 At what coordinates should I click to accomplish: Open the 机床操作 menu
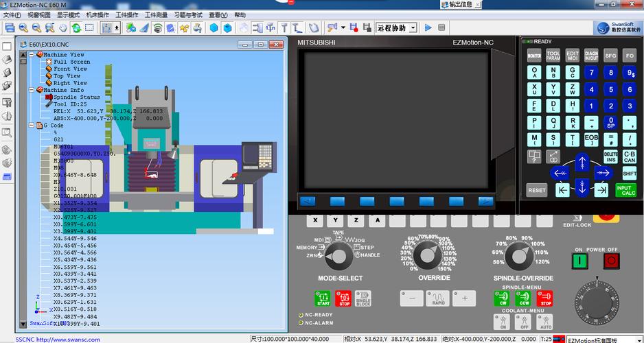pyautogui.click(x=97, y=14)
